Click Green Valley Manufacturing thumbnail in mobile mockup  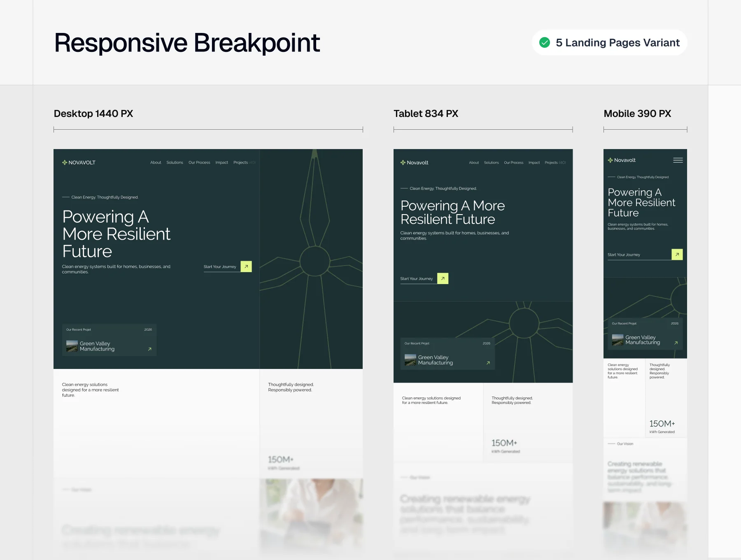point(617,340)
